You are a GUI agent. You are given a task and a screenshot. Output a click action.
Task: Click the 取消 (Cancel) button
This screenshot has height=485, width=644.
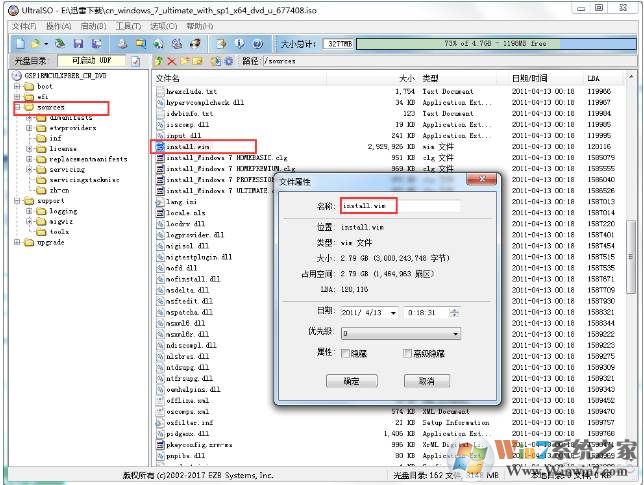(427, 381)
